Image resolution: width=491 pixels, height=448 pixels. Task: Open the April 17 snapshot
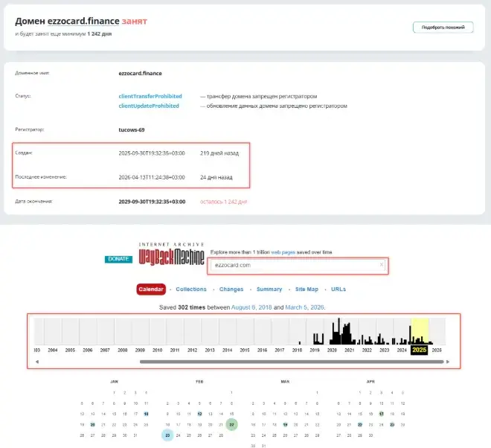[381, 414]
